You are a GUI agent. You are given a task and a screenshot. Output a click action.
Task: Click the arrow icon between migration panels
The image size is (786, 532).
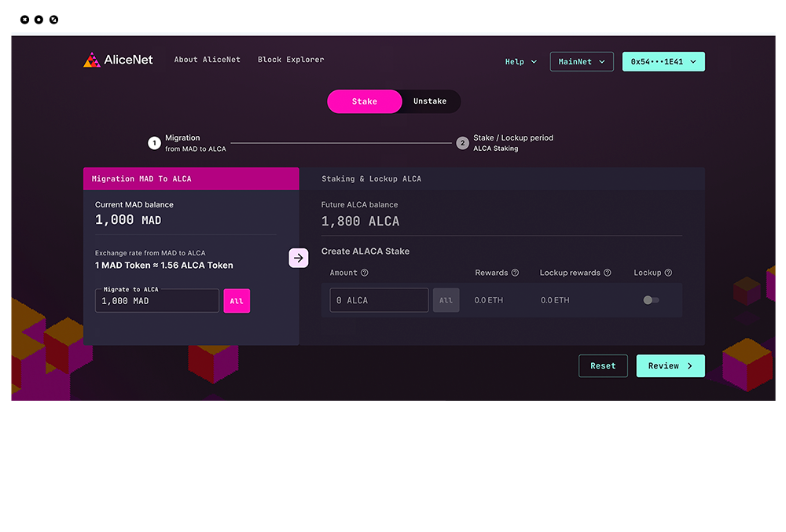coord(299,258)
